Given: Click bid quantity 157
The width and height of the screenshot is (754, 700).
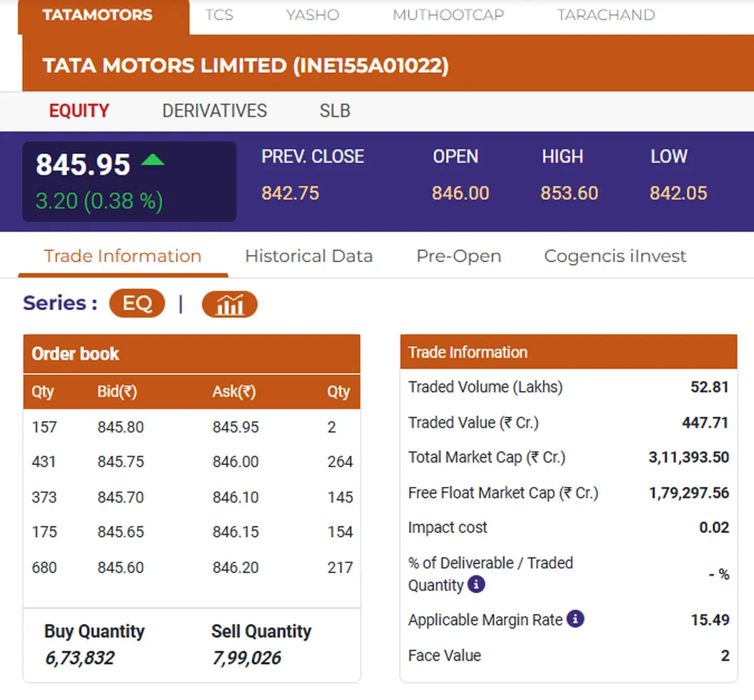Looking at the screenshot, I should (44, 427).
